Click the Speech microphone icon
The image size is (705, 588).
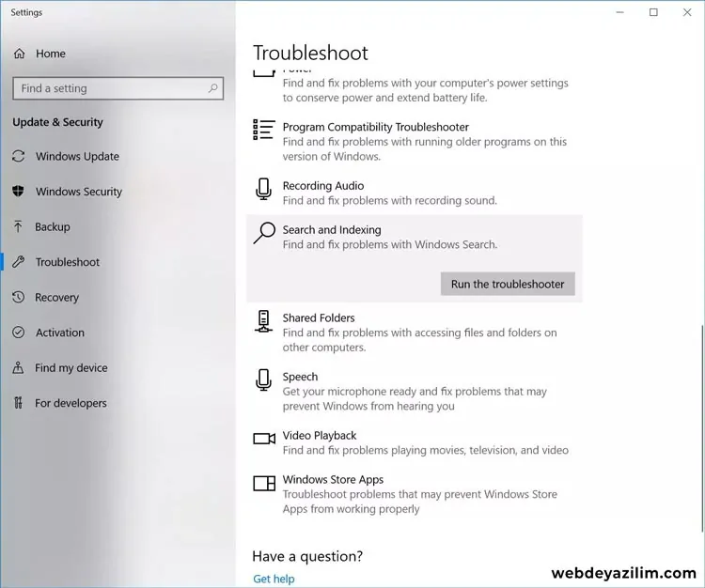[x=263, y=380]
